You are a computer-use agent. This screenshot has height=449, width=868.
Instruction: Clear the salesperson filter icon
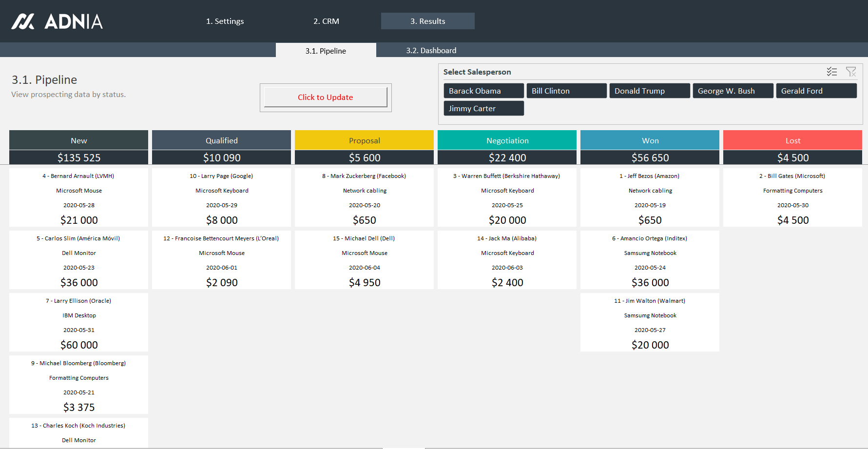tap(851, 72)
